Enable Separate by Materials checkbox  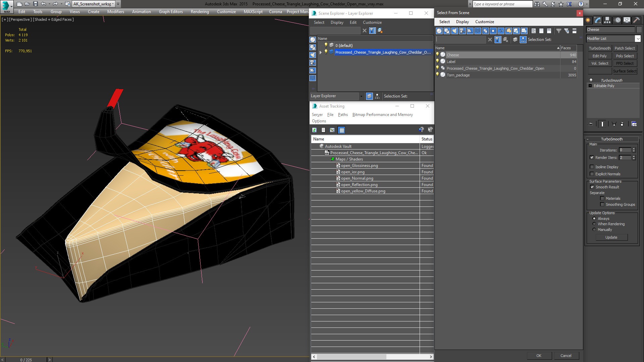602,198
